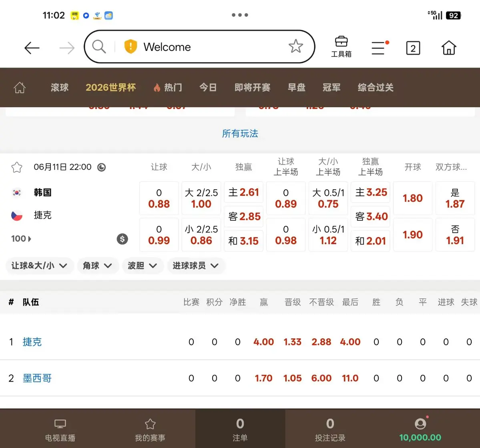Viewport: 480px width, 448px height.
Task: Select 双方球 否 1.91
Action: (455, 235)
